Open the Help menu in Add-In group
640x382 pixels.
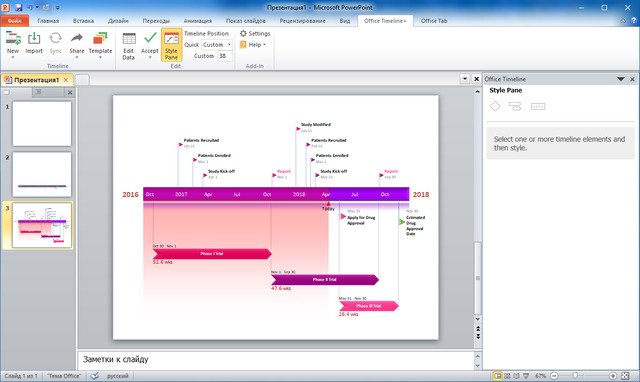(x=253, y=45)
